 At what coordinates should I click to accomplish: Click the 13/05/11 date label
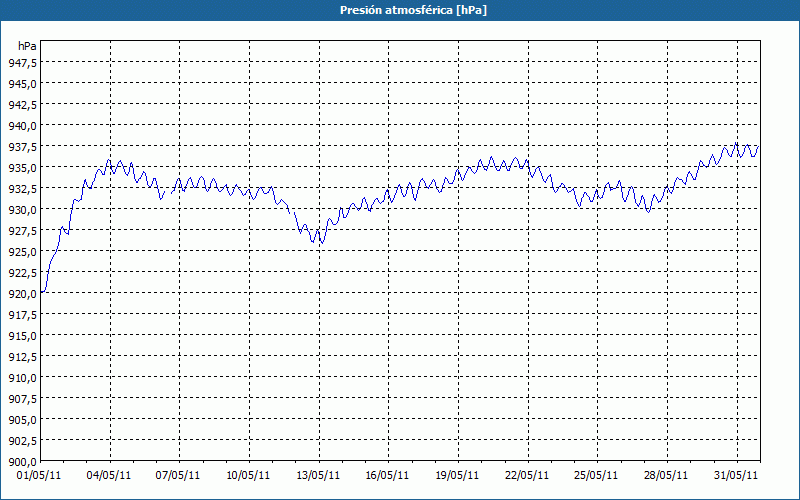click(x=318, y=476)
